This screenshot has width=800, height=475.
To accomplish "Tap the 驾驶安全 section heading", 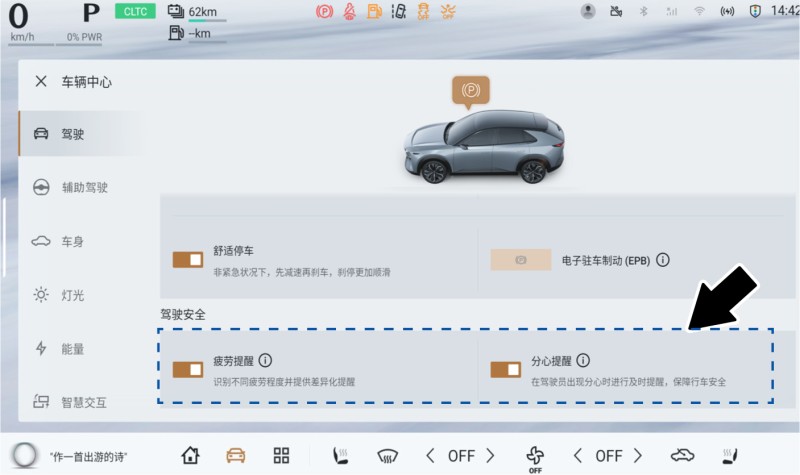I will (183, 314).
